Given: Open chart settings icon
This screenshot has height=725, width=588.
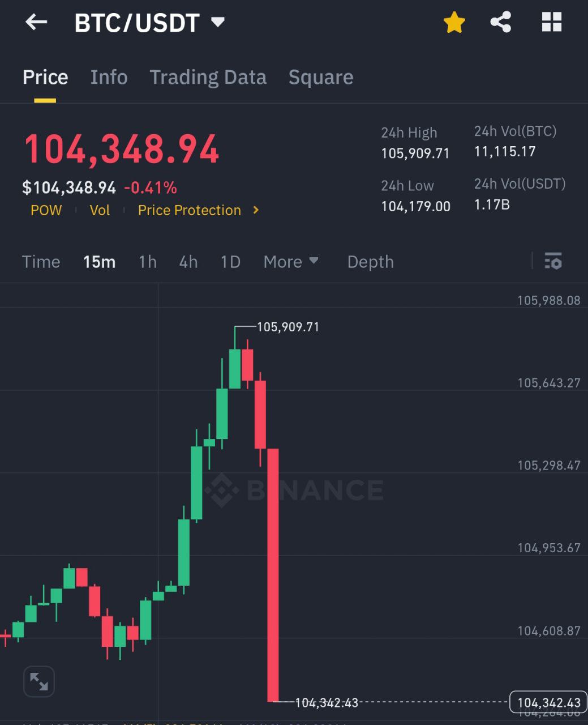Looking at the screenshot, I should tap(553, 261).
